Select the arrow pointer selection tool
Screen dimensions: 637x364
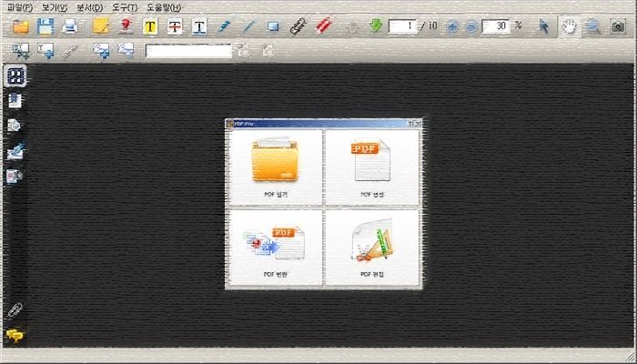point(543,26)
